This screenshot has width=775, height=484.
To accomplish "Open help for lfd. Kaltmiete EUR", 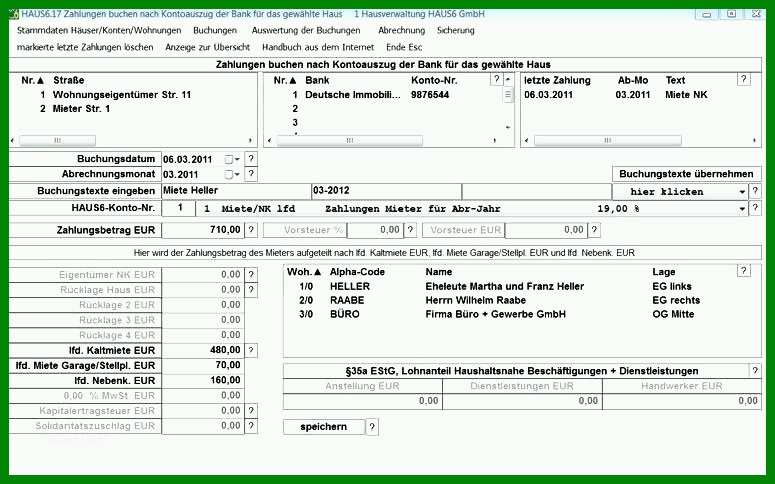I will [251, 350].
